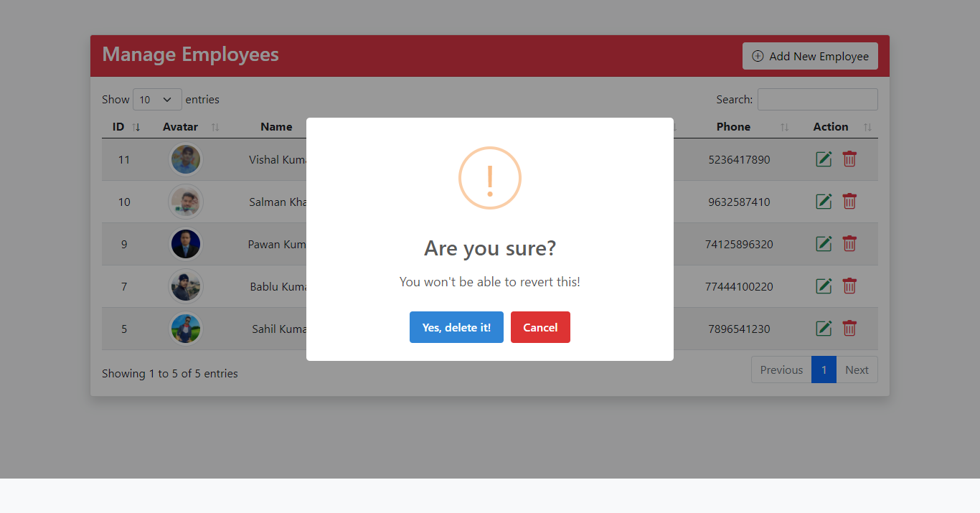Click the trash icon for Bablu Kumar

click(849, 286)
